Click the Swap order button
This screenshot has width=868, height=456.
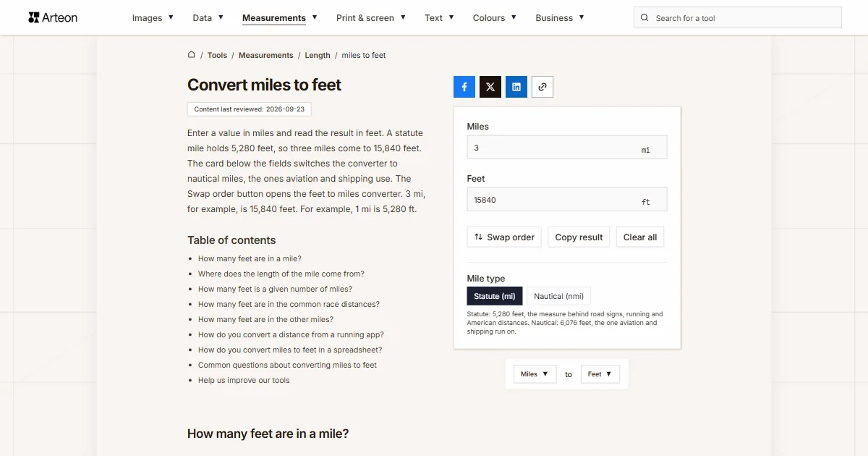[504, 237]
